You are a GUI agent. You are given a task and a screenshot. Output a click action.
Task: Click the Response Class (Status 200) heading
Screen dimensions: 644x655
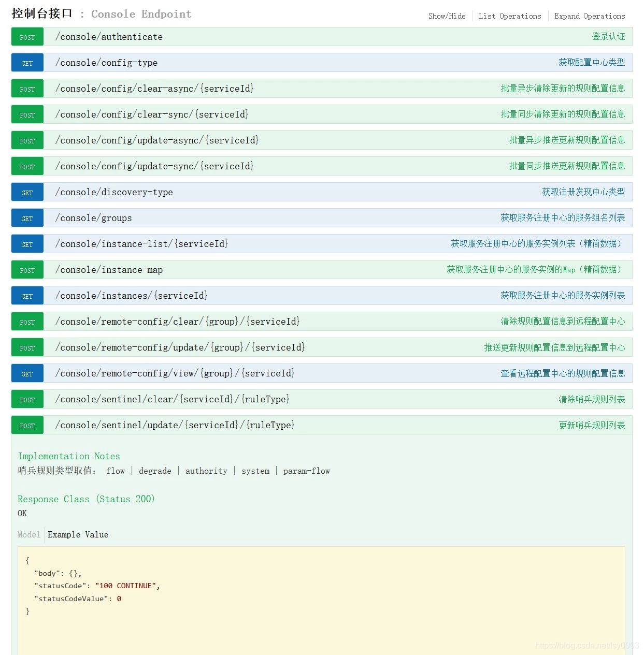pos(86,499)
